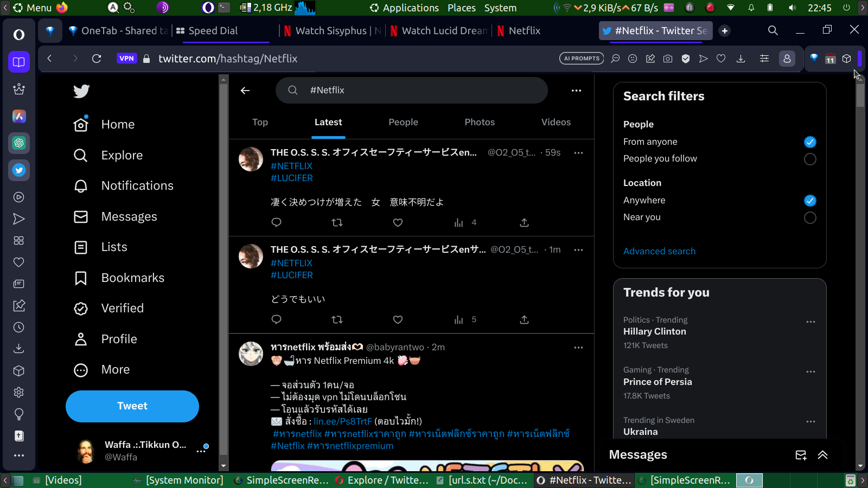
Task: Switch to the People tab
Action: click(403, 123)
